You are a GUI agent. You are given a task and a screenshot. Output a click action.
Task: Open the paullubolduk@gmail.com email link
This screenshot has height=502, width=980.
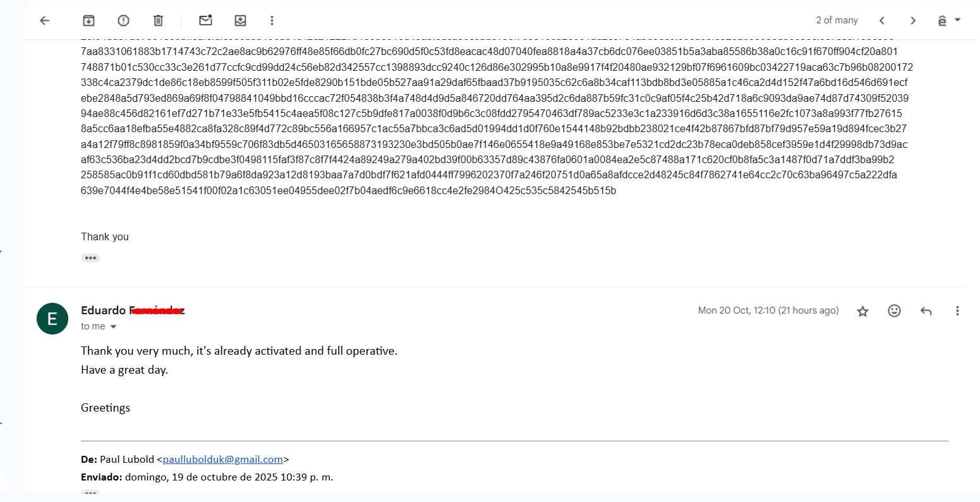click(222, 460)
